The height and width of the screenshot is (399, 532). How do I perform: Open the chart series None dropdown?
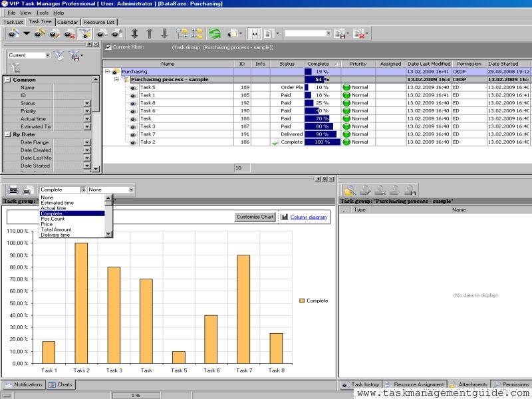point(131,190)
